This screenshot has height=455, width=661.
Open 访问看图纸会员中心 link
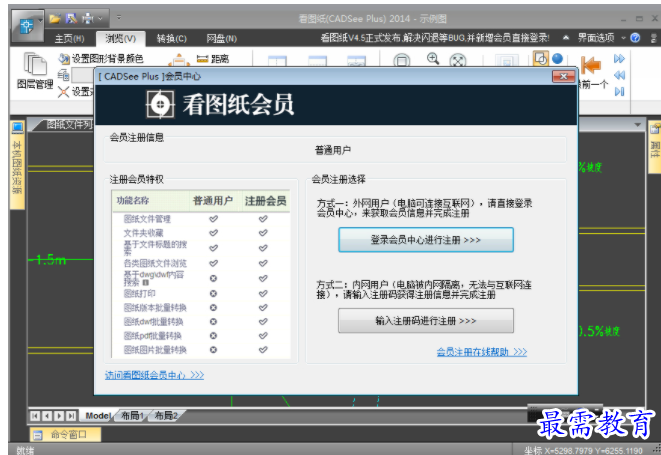click(154, 375)
